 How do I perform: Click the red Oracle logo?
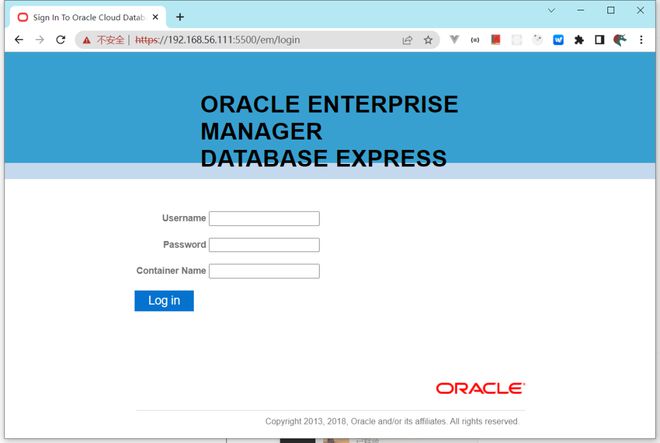click(480, 388)
